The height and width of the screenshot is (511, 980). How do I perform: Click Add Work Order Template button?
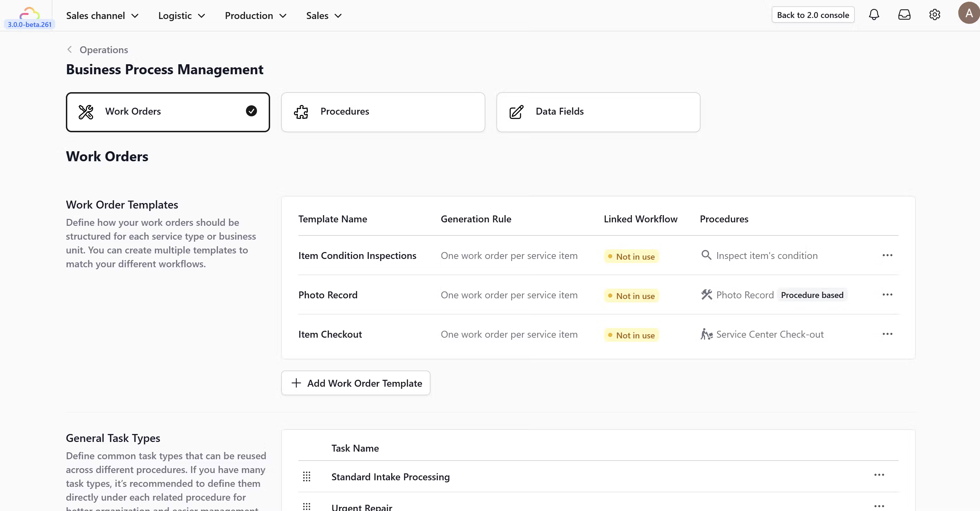coord(356,383)
